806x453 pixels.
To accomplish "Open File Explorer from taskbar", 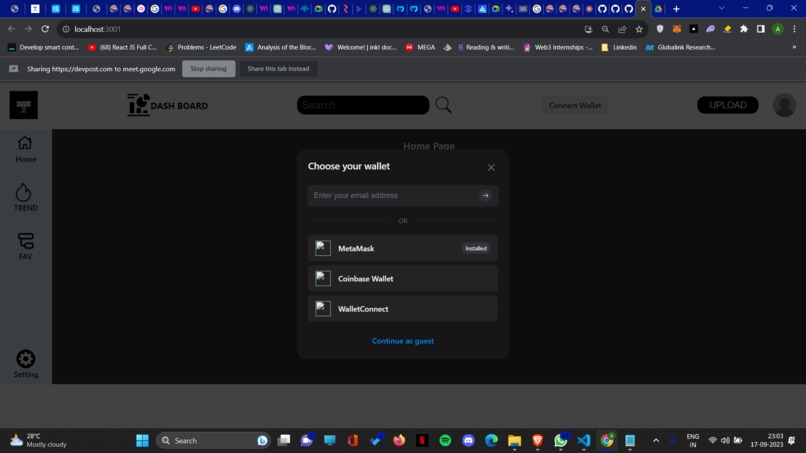I will (x=515, y=441).
